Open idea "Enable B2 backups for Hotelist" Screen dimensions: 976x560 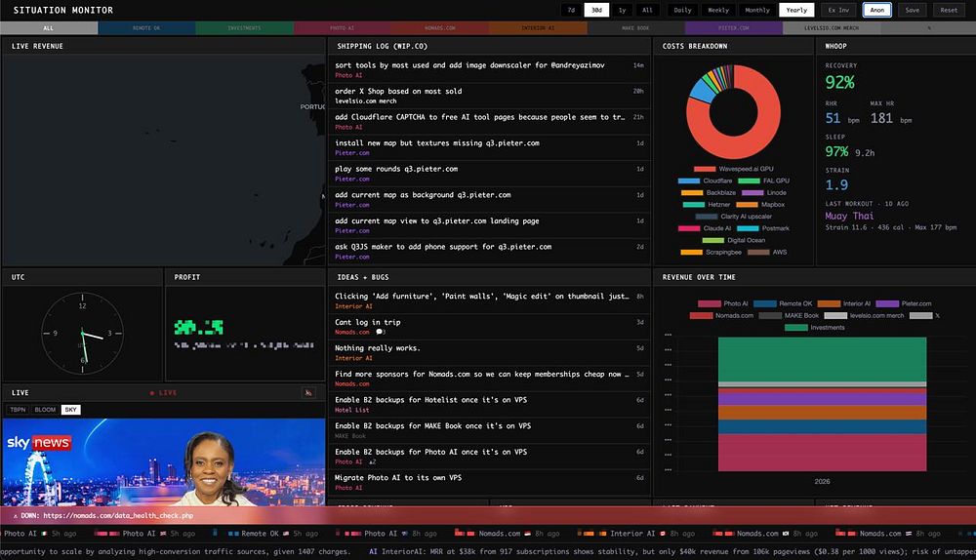tap(489, 405)
